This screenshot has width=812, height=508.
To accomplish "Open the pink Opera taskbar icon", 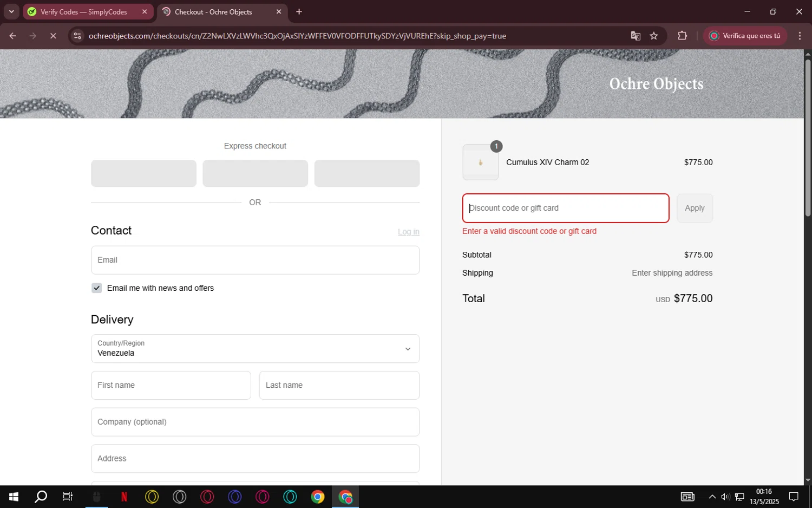I will [262, 497].
